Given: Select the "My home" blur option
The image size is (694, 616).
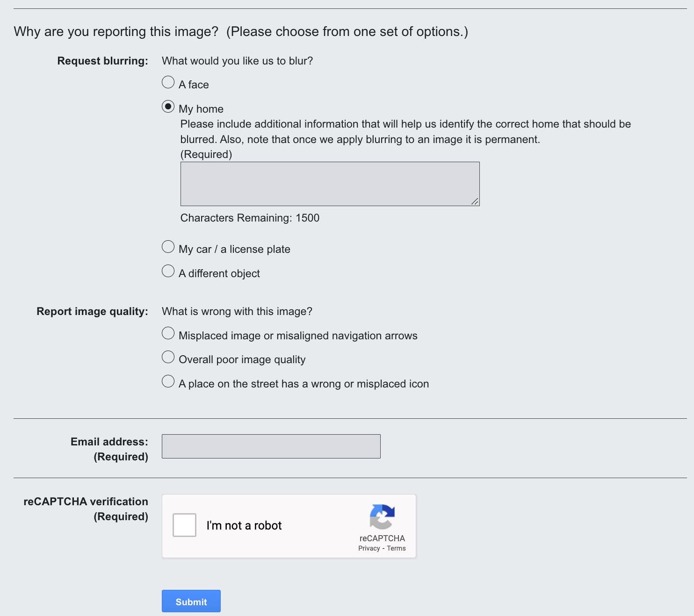Looking at the screenshot, I should tap(168, 107).
